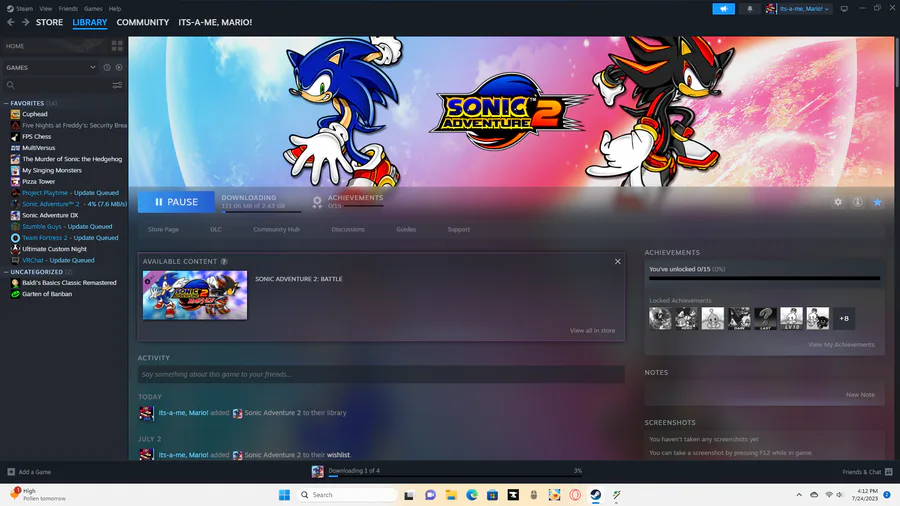Go to the Store tab
The width and height of the screenshot is (900, 506).
[x=49, y=22]
